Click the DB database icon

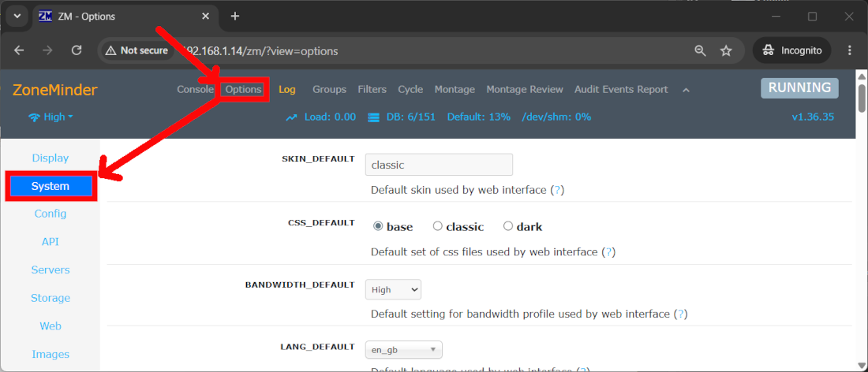pyautogui.click(x=373, y=117)
